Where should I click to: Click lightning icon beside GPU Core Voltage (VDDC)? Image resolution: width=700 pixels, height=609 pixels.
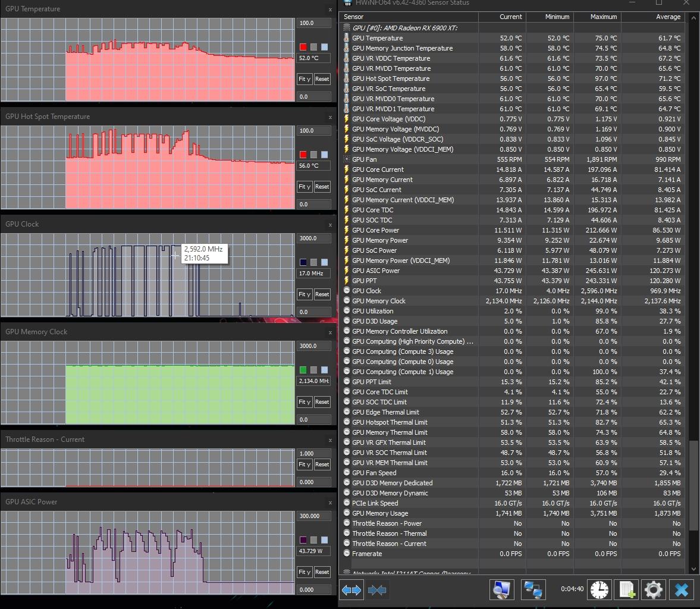[x=346, y=119]
